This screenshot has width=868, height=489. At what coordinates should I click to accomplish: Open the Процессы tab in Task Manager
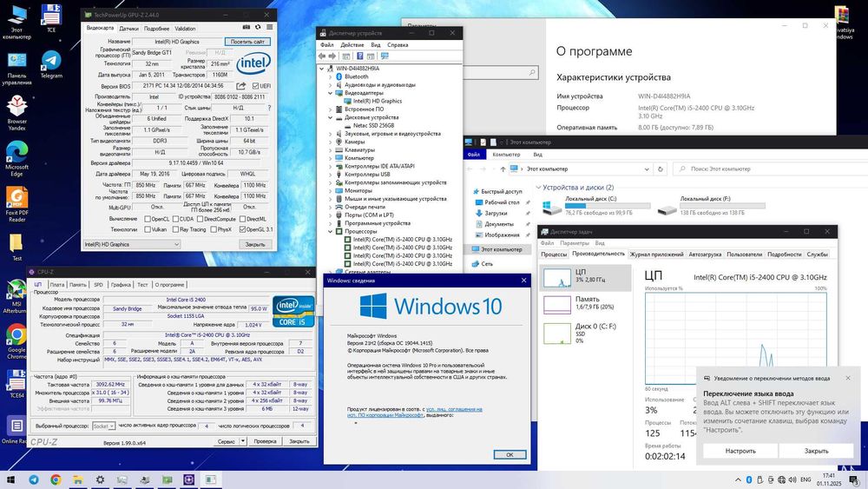click(x=554, y=254)
